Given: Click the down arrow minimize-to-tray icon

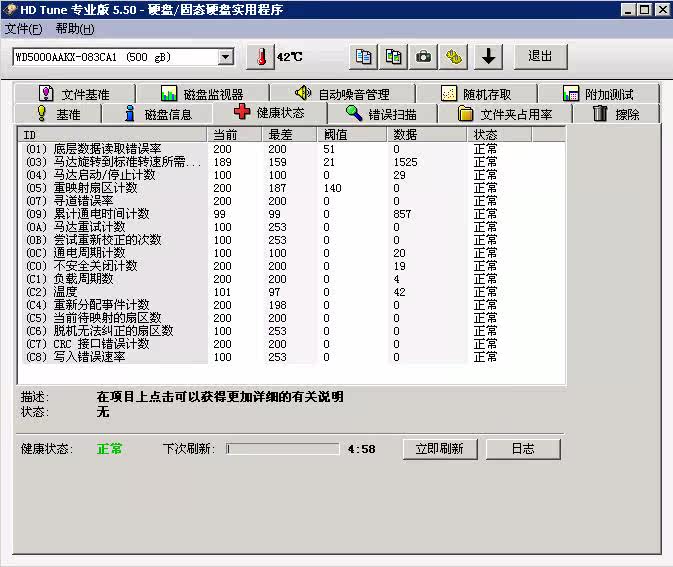Looking at the screenshot, I should coord(488,57).
